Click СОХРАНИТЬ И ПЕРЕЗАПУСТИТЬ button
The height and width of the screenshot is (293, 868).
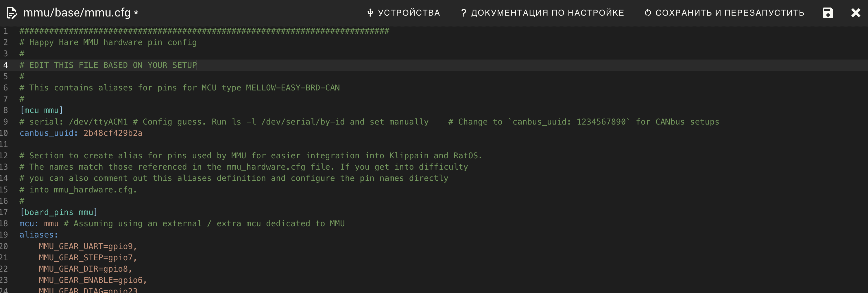click(724, 13)
